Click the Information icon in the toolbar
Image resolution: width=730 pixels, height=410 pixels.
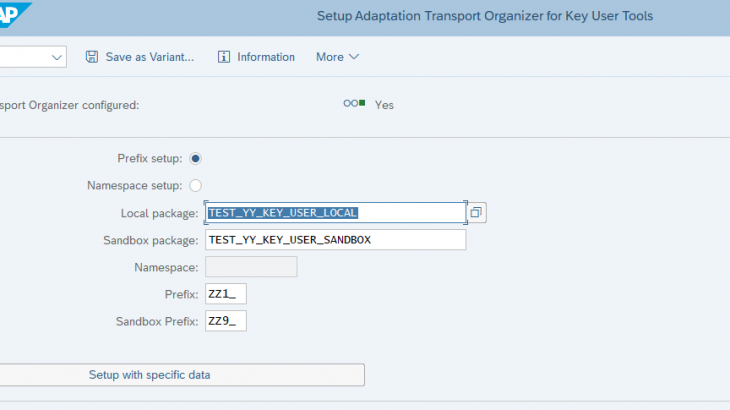(224, 57)
